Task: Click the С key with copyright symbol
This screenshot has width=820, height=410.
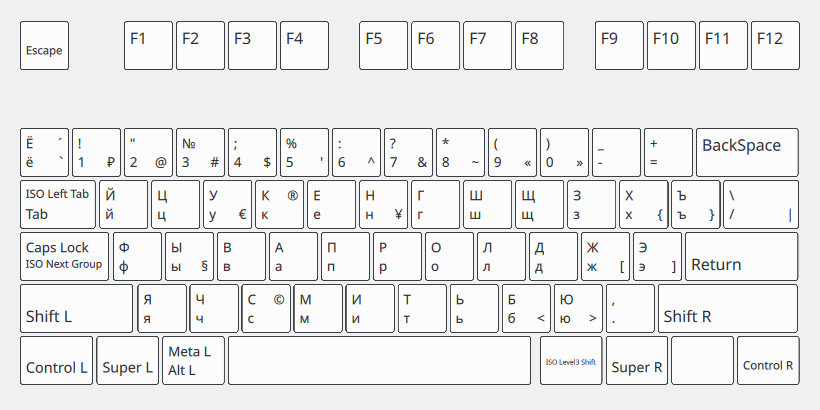Action: click(266, 309)
